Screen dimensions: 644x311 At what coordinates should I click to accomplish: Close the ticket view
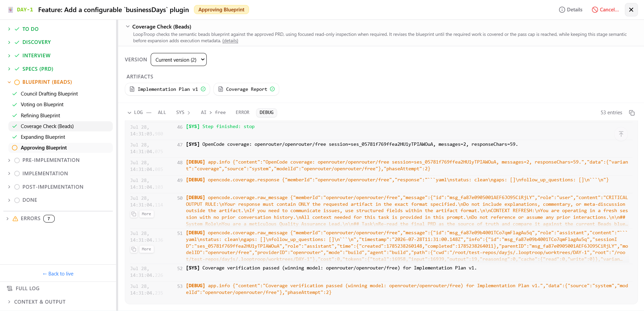point(631,10)
